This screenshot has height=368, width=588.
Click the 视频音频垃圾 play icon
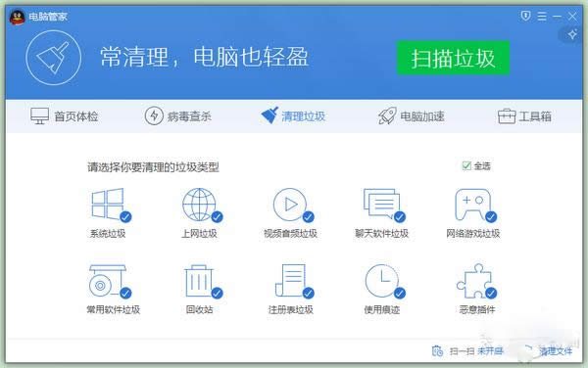(x=290, y=205)
